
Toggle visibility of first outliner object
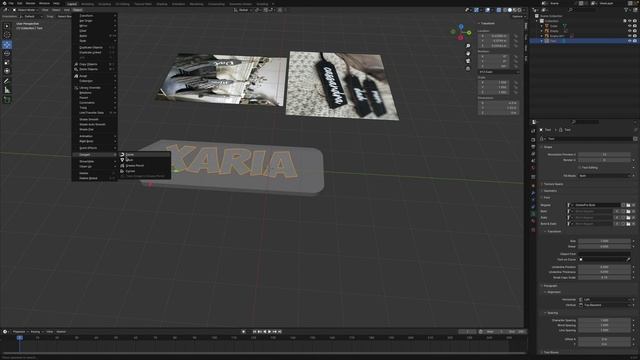[x=630, y=26]
